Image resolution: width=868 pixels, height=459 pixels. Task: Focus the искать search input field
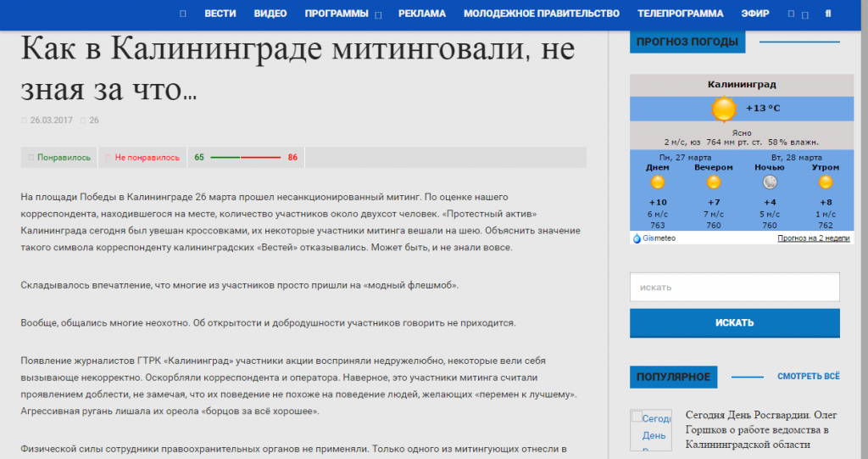coord(734,287)
